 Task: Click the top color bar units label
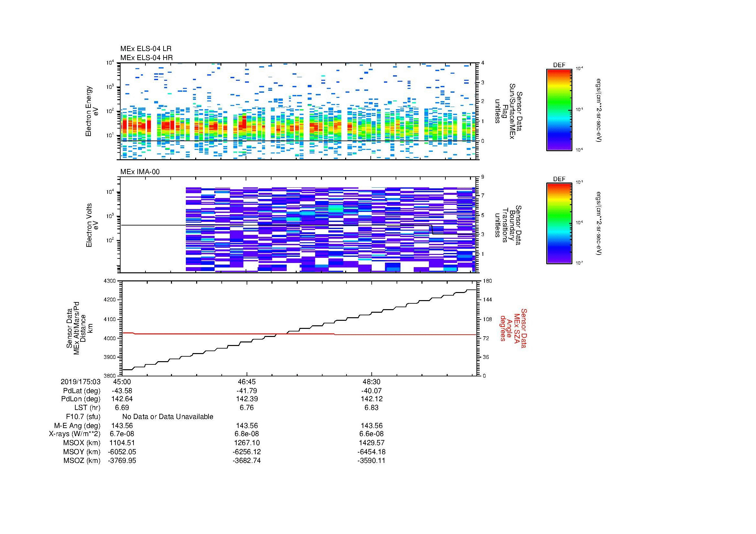tap(599, 110)
